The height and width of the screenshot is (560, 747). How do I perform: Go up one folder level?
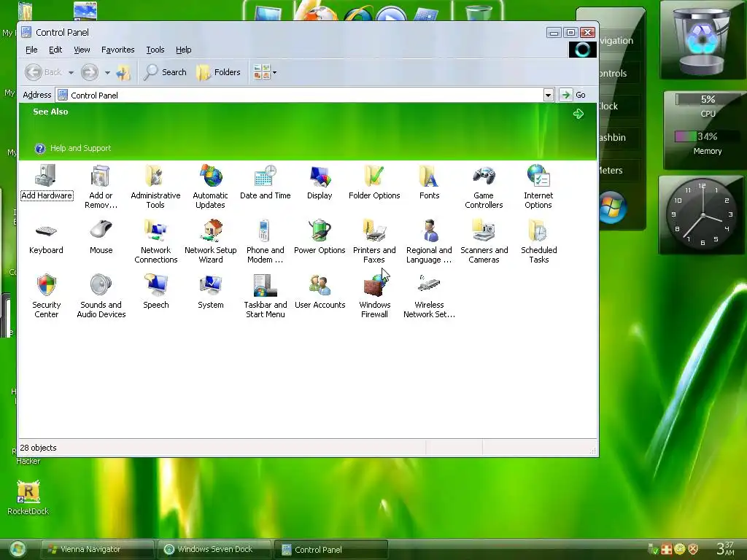pos(123,72)
